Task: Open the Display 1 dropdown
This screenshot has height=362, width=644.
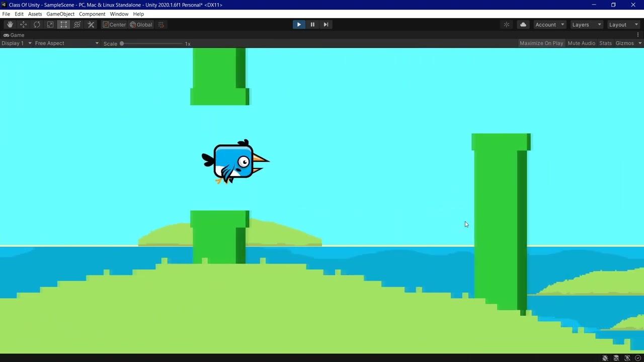Action: click(x=17, y=43)
